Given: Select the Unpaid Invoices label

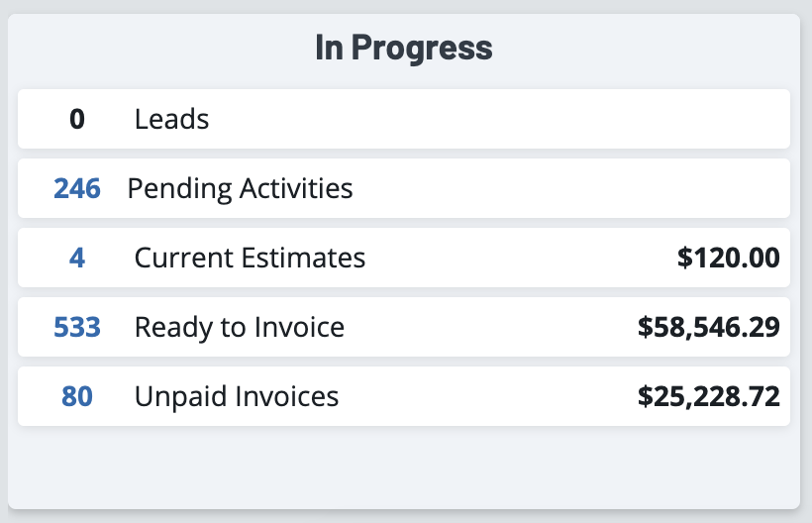Looking at the screenshot, I should (237, 397).
